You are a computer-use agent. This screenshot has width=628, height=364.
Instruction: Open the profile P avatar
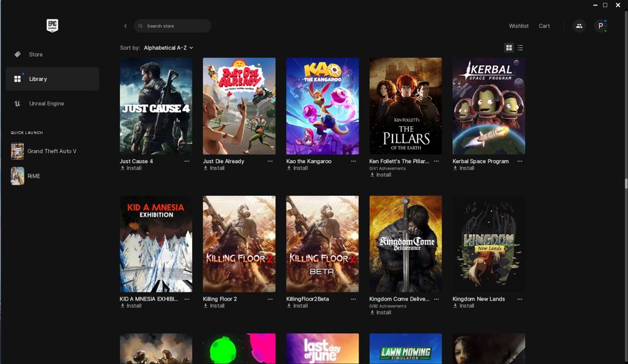point(600,26)
